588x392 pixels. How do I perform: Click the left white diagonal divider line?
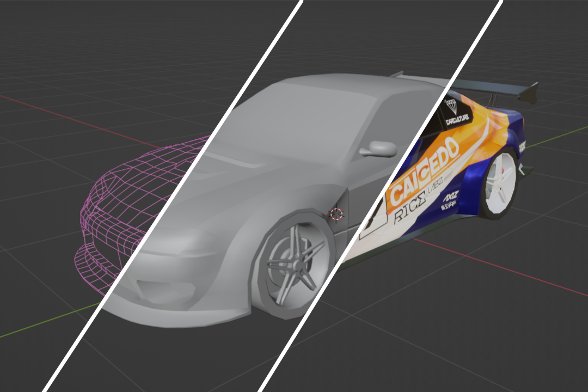(173, 195)
